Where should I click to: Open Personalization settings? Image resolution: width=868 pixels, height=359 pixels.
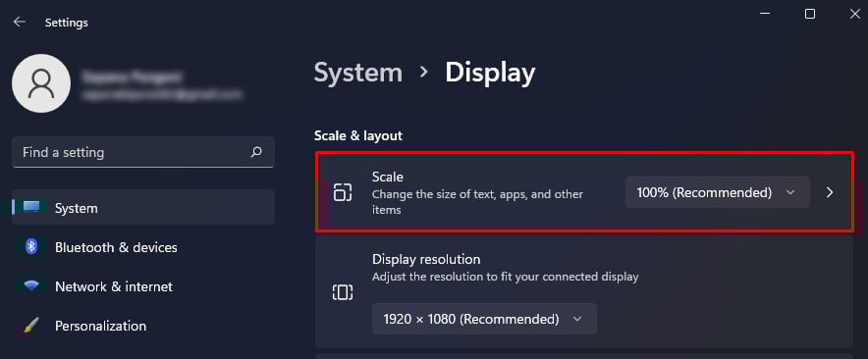pyautogui.click(x=143, y=326)
